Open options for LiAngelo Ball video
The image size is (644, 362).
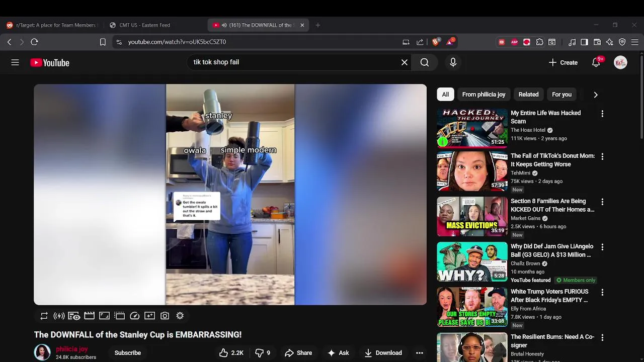click(x=602, y=247)
